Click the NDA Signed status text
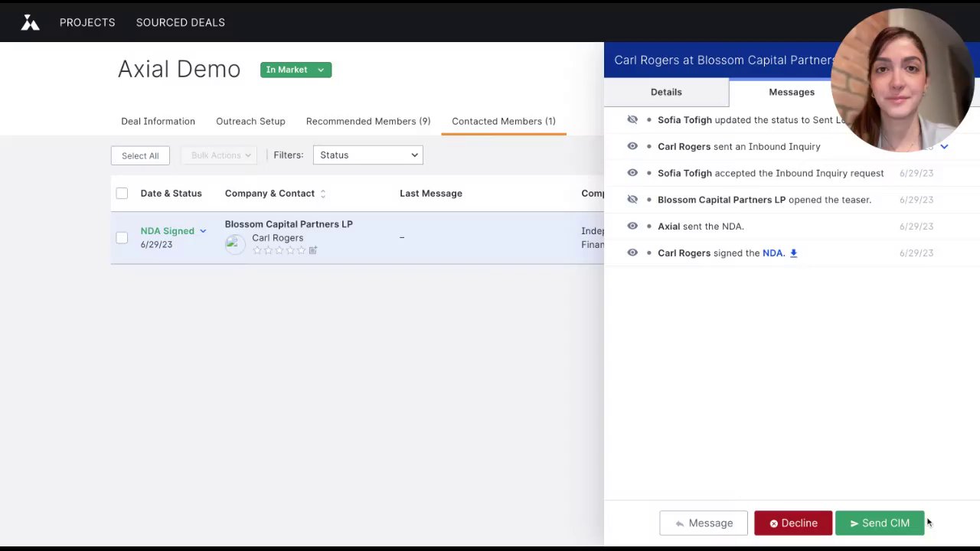Viewport: 980px width, 551px height. 167,231
